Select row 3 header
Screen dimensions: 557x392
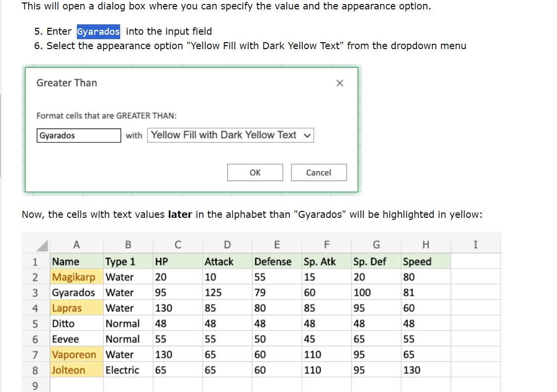(35, 293)
